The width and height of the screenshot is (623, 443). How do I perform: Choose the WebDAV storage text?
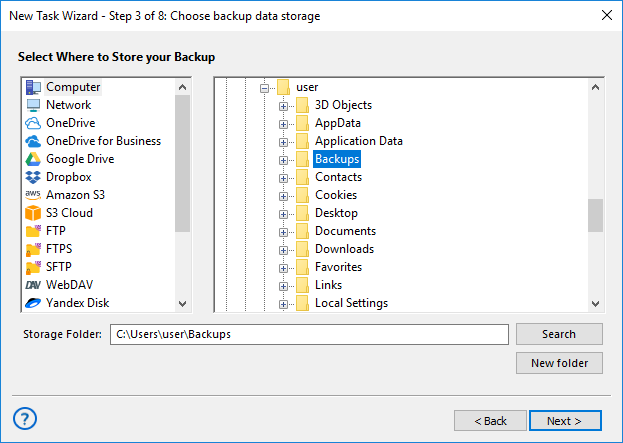click(x=70, y=285)
